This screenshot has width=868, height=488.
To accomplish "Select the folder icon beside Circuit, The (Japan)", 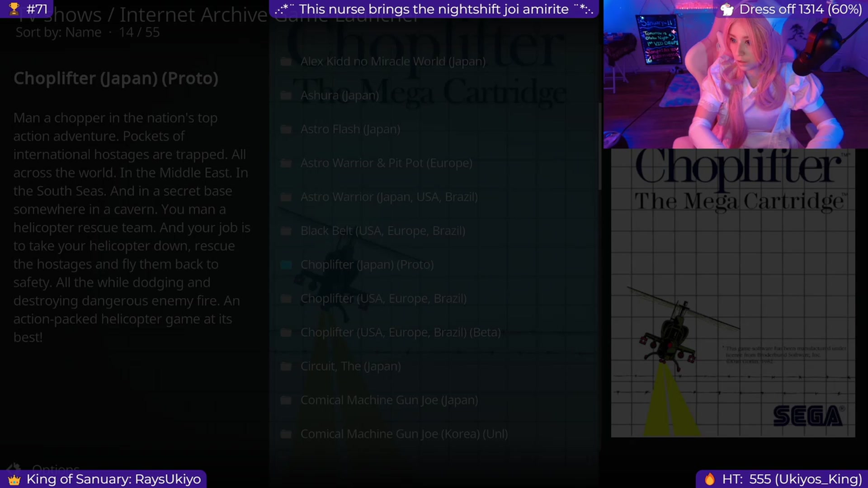I will tap(286, 366).
